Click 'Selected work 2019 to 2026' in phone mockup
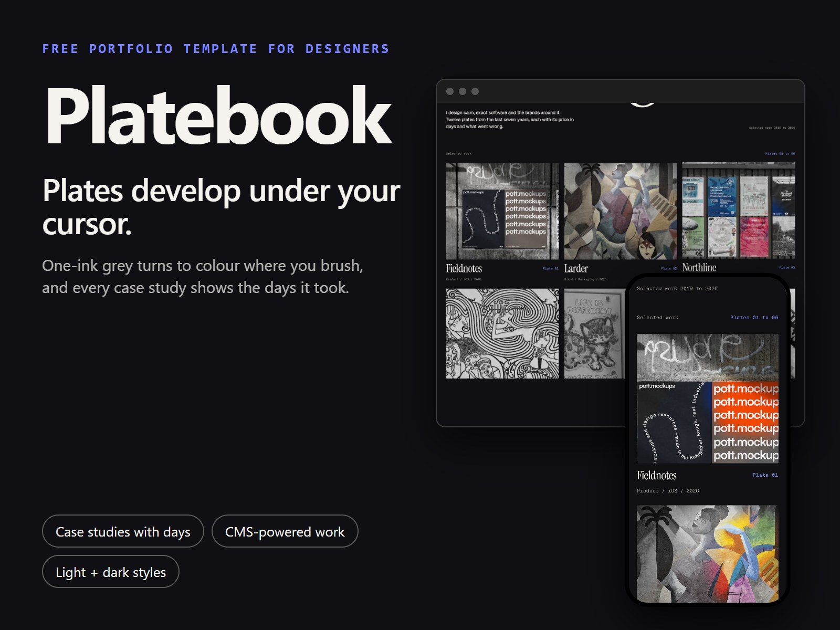This screenshot has width=840, height=630. pyautogui.click(x=677, y=288)
